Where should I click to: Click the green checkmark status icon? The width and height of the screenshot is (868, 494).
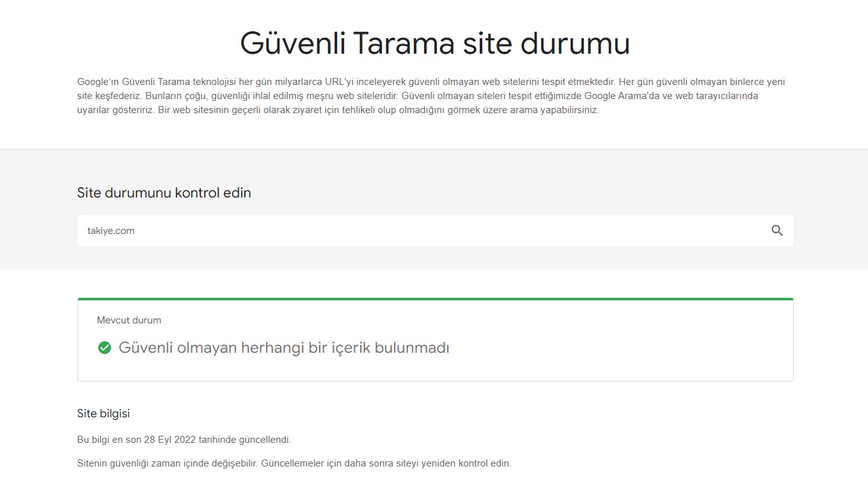click(x=104, y=348)
